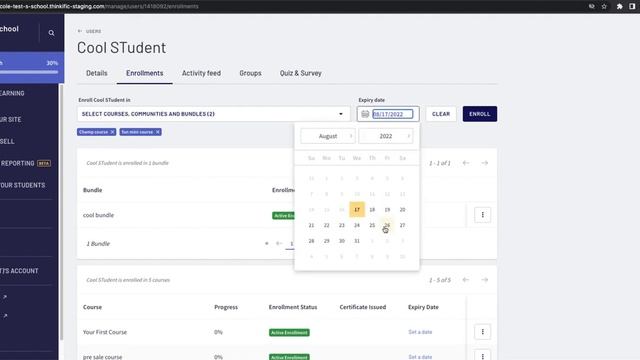Screen dimensions: 640x360
Task: Go to next page of course list
Action: pyautogui.click(x=484, y=280)
